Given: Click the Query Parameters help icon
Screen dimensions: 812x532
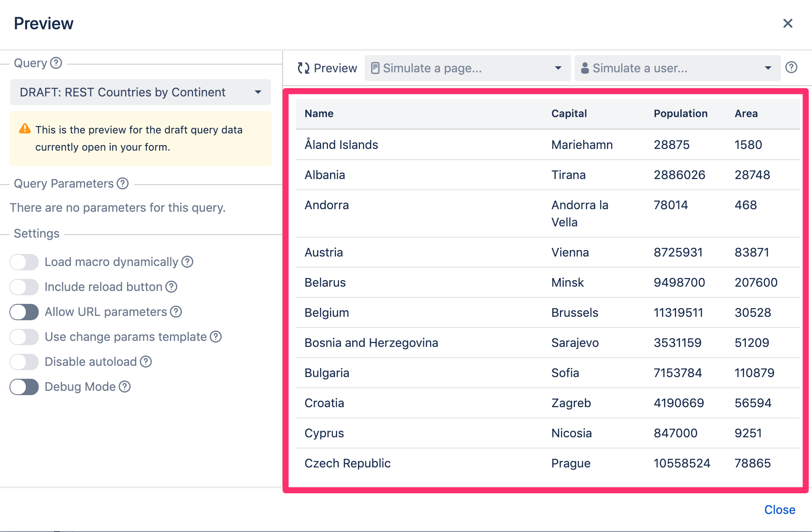Looking at the screenshot, I should pyautogui.click(x=123, y=184).
